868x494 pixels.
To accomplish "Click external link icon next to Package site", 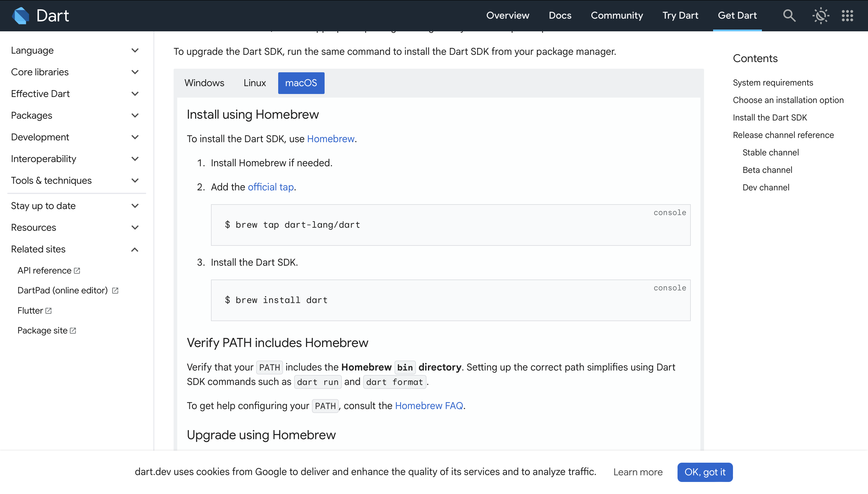I will (73, 330).
